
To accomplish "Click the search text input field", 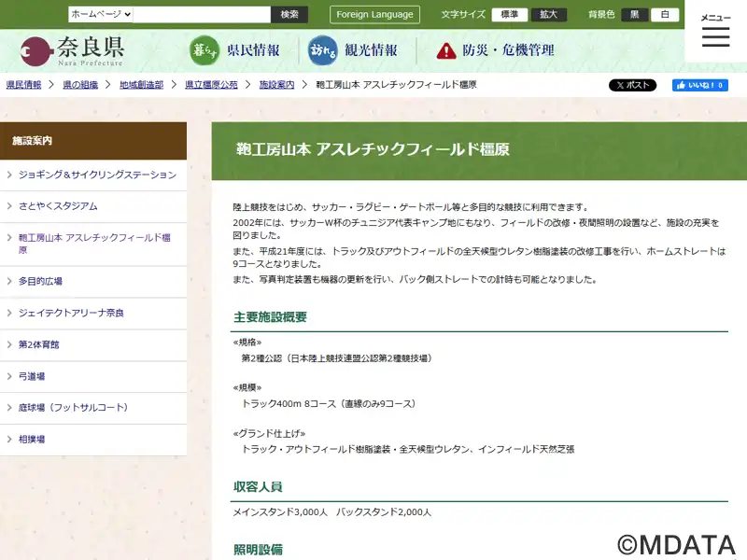I will click(202, 14).
